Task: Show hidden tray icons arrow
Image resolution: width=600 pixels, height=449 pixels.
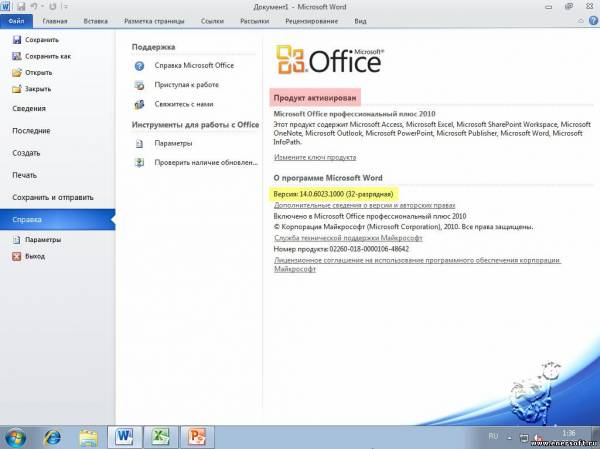Action: click(510, 438)
